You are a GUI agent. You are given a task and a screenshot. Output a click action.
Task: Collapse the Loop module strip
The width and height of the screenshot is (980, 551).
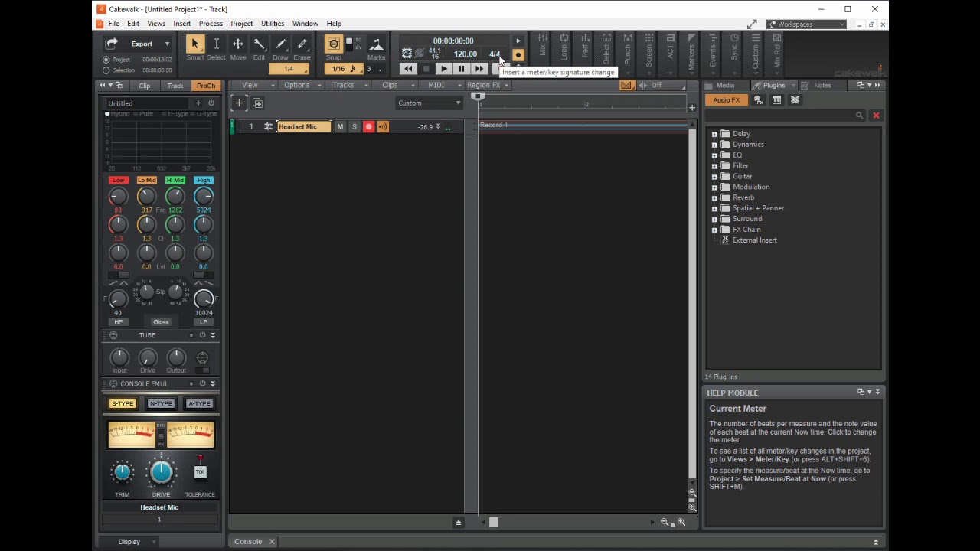563,48
